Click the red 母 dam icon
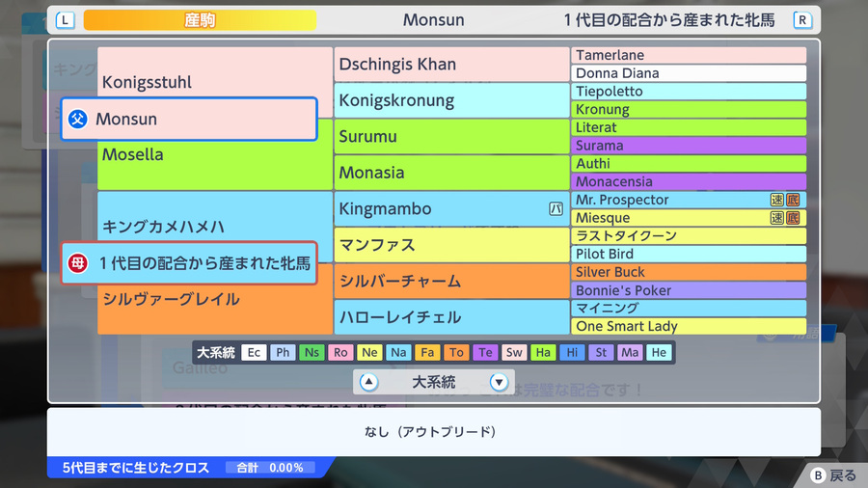The image size is (868, 488). click(78, 263)
